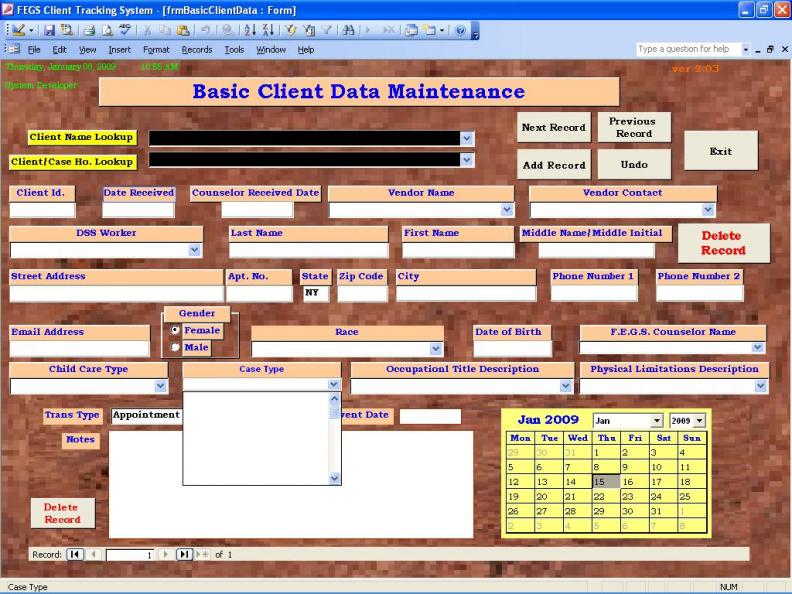
Task: Open the File menu
Action: [x=34, y=50]
